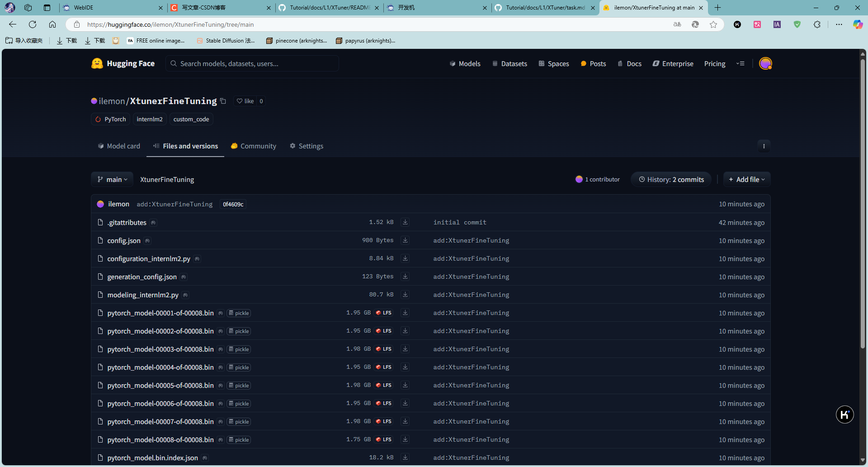The height and width of the screenshot is (467, 868).
Task: Open the pinecone (arknights) bookmark
Action: [297, 41]
